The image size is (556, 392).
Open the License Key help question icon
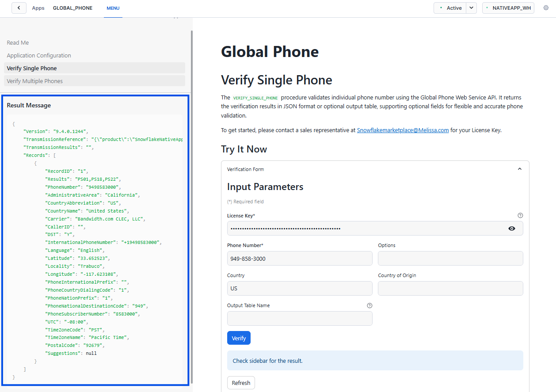[520, 216]
